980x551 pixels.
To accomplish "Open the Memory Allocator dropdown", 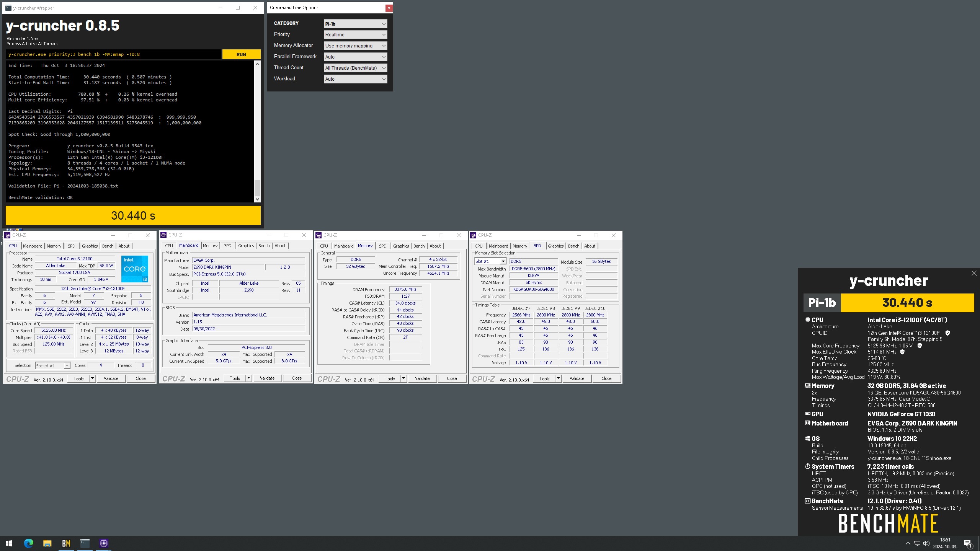I will pos(355,46).
